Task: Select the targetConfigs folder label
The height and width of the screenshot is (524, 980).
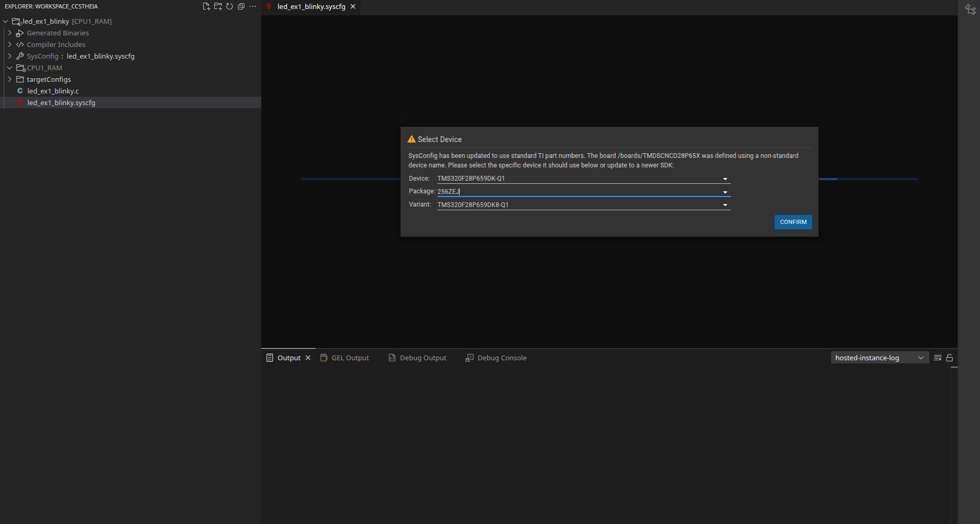Action: 49,79
